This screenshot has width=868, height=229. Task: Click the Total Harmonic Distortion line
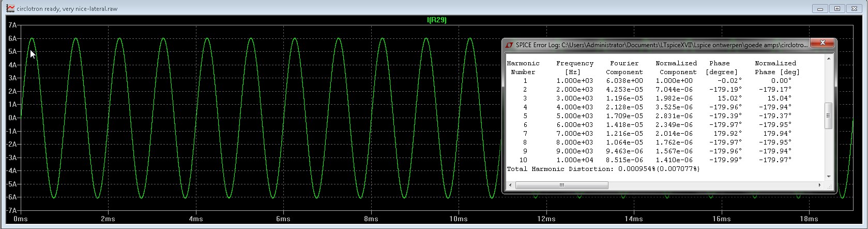click(x=603, y=169)
